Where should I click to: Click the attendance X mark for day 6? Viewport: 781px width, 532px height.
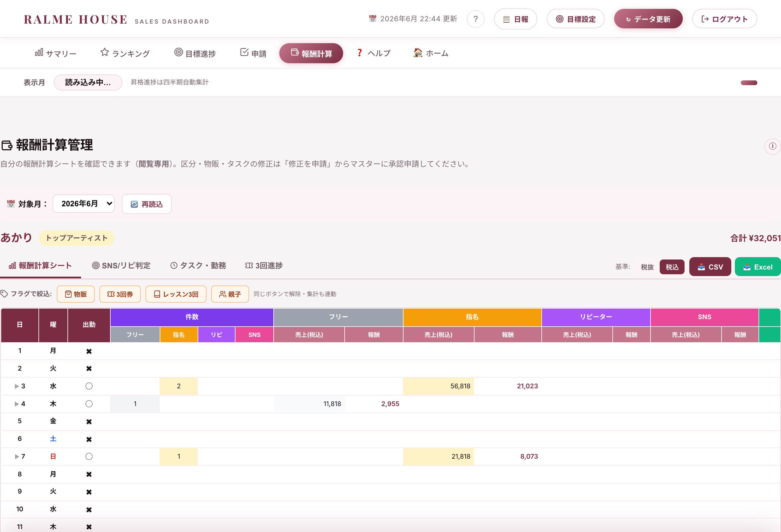[89, 439]
